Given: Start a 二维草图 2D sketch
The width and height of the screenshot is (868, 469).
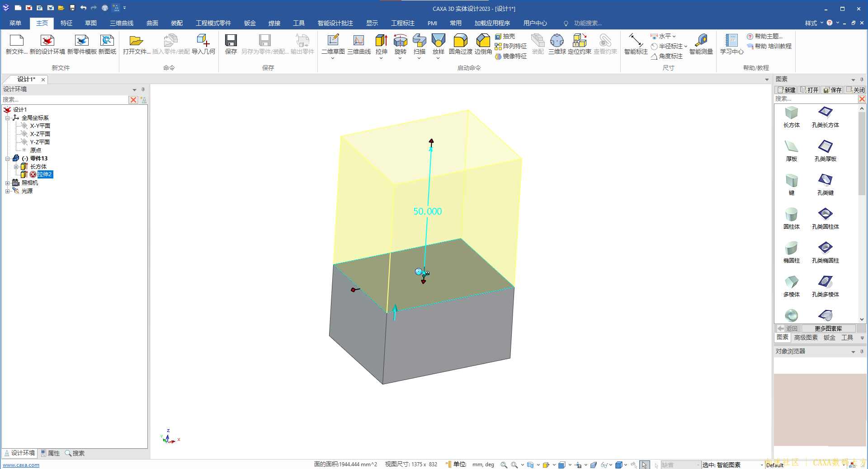Looking at the screenshot, I should pos(333,45).
